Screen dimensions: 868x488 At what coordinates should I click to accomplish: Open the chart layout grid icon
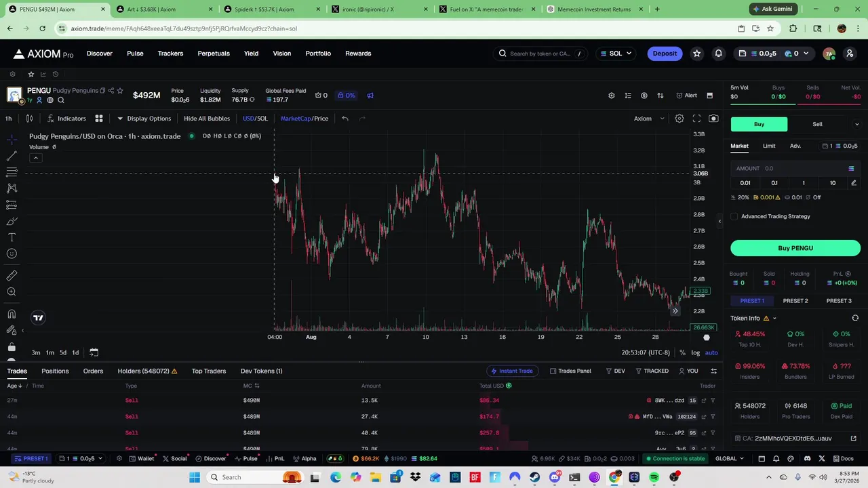[x=98, y=119]
